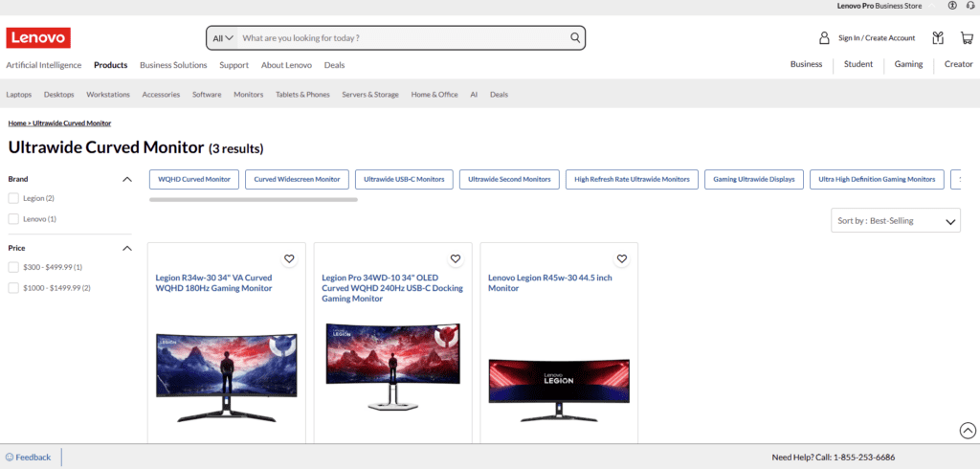Image resolution: width=980 pixels, height=469 pixels.
Task: Open the Deals main menu item
Action: point(334,65)
